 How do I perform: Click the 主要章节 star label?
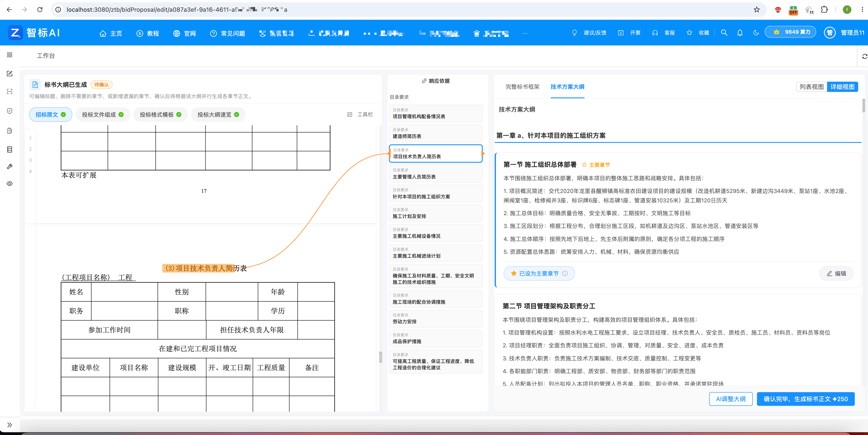pyautogui.click(x=596, y=165)
